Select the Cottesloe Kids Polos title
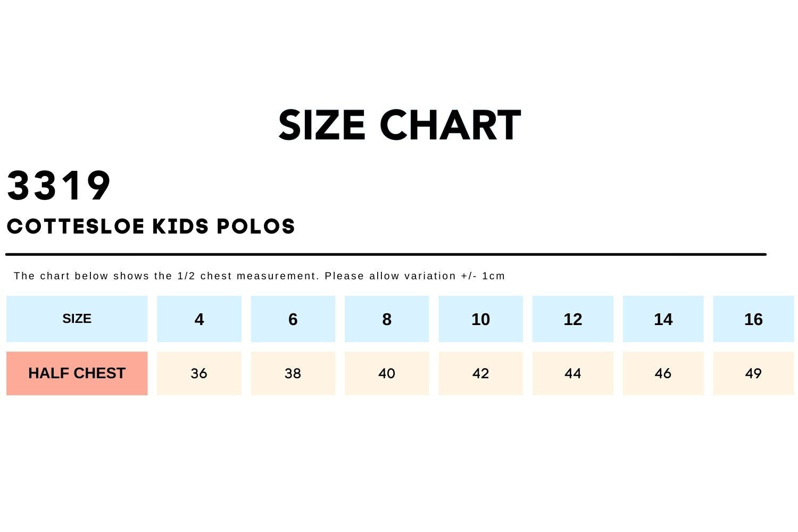This screenshot has width=798, height=532. tap(151, 227)
